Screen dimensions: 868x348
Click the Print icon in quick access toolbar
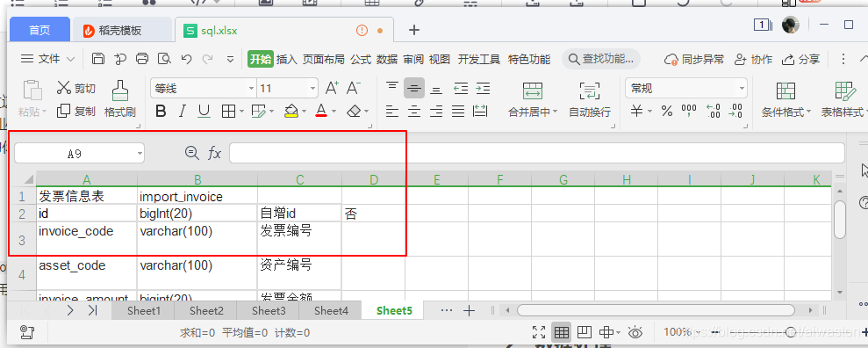[142, 59]
